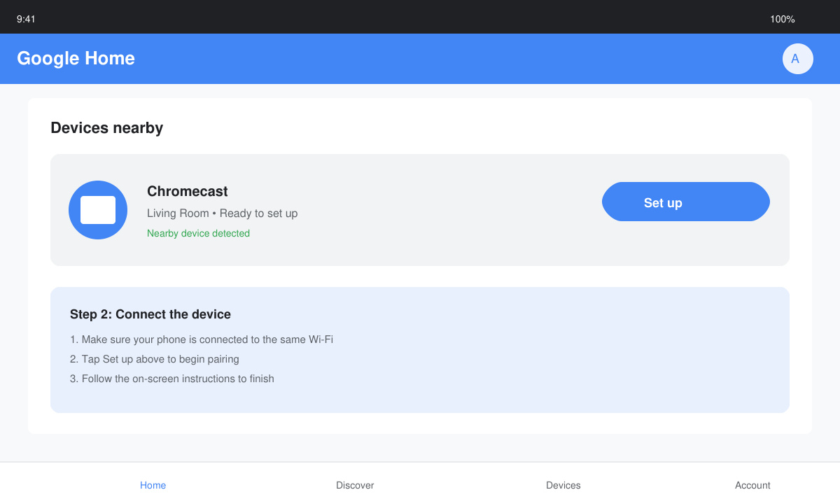Open the Account tab

752,485
